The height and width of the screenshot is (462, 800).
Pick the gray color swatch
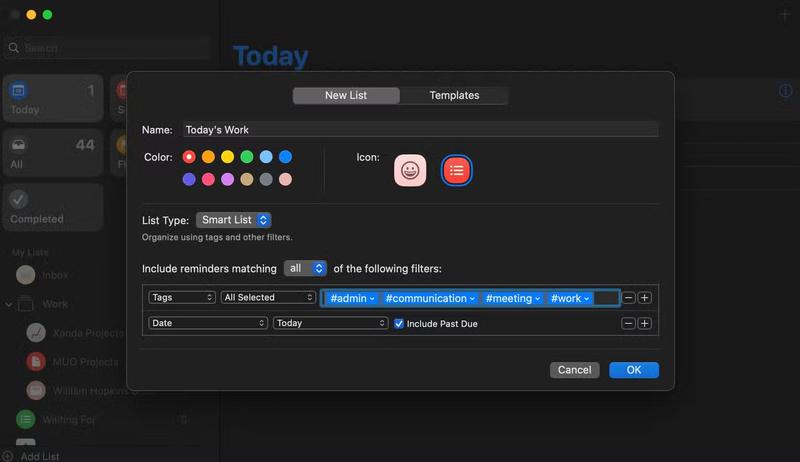click(x=266, y=179)
